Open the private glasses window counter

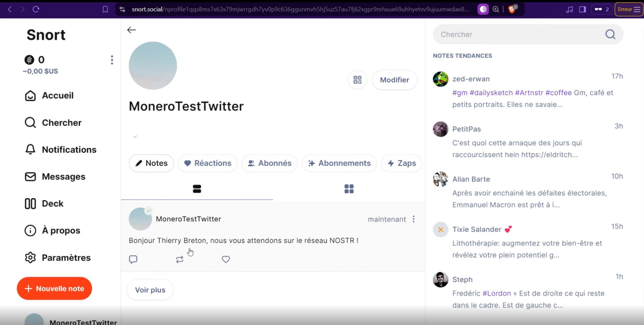pos(601,9)
